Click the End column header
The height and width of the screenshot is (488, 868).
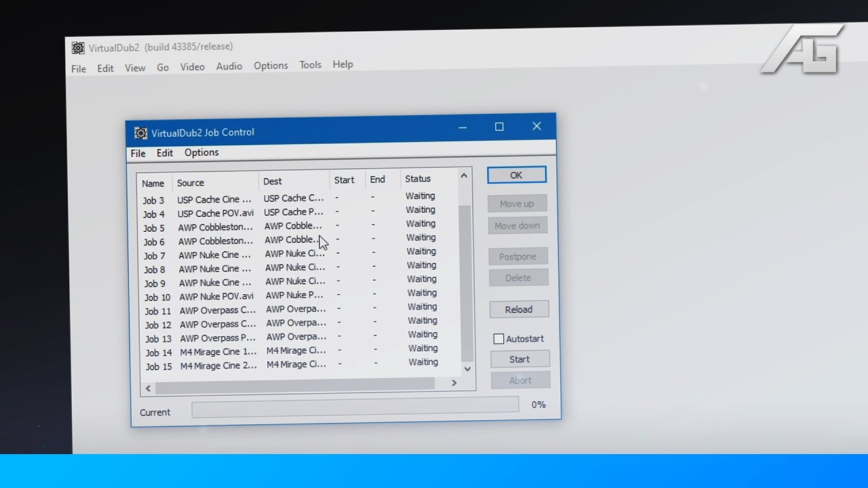coord(382,180)
